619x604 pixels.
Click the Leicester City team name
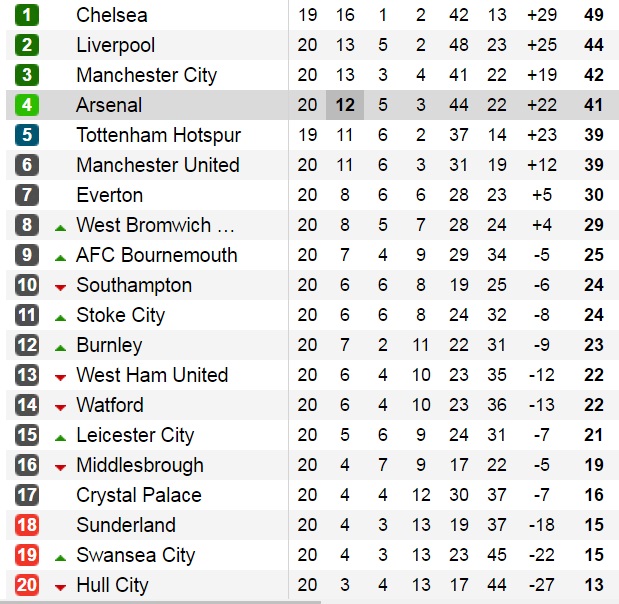coord(135,435)
